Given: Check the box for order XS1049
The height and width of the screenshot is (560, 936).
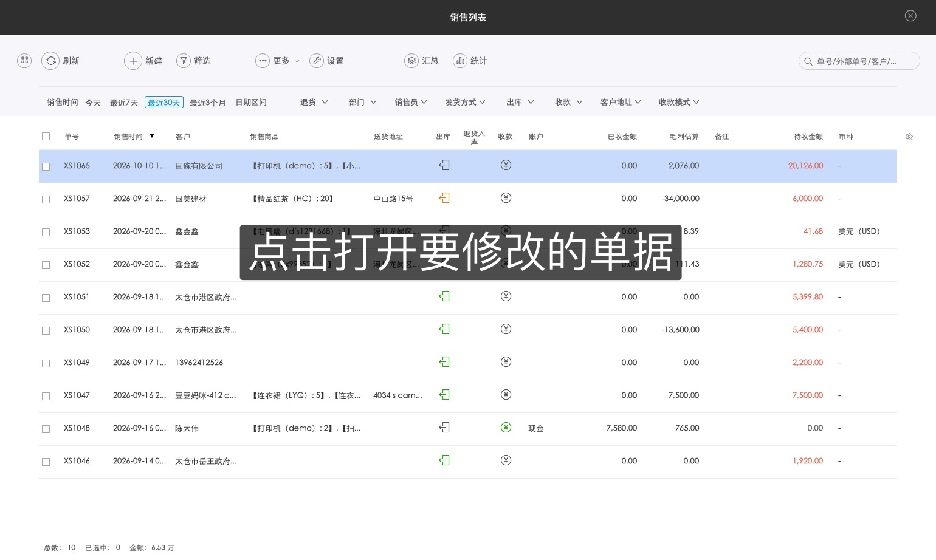Looking at the screenshot, I should (46, 363).
